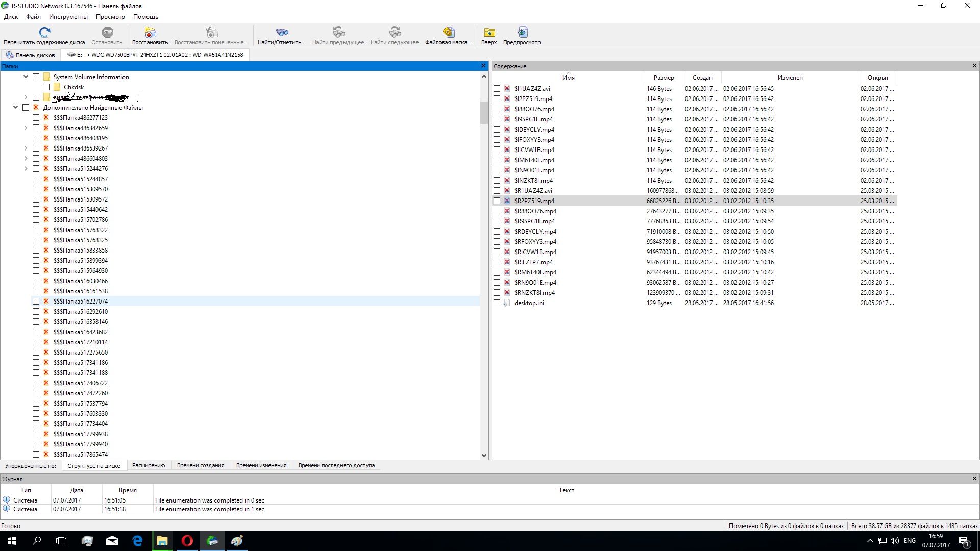
Task: Open the Файл menu
Action: coord(34,17)
